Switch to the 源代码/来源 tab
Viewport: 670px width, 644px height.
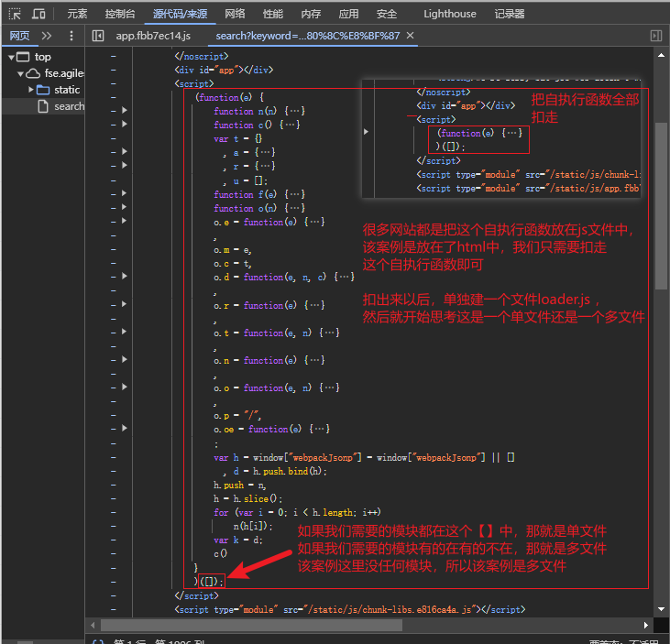(x=180, y=14)
